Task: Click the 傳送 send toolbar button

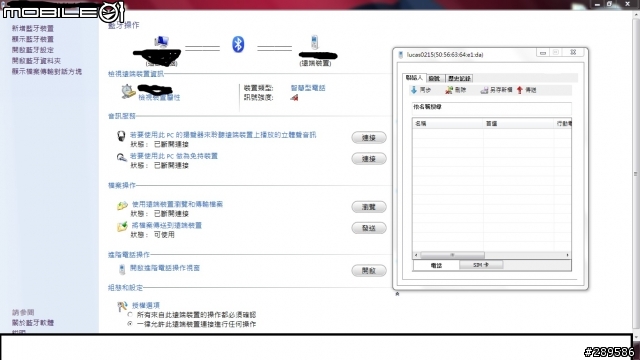Action: click(x=527, y=90)
